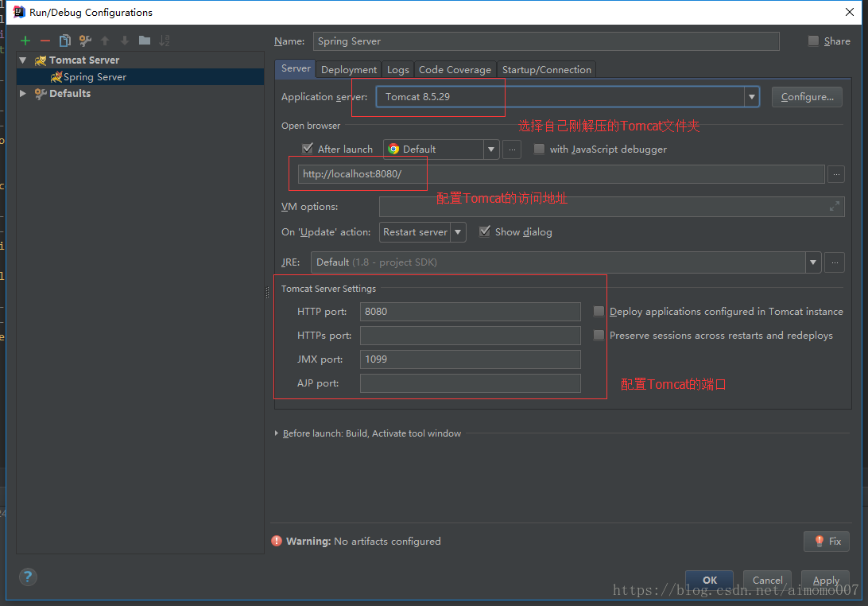Viewport: 868px width, 606px height.
Task: Click the Cancel button
Action: click(767, 580)
